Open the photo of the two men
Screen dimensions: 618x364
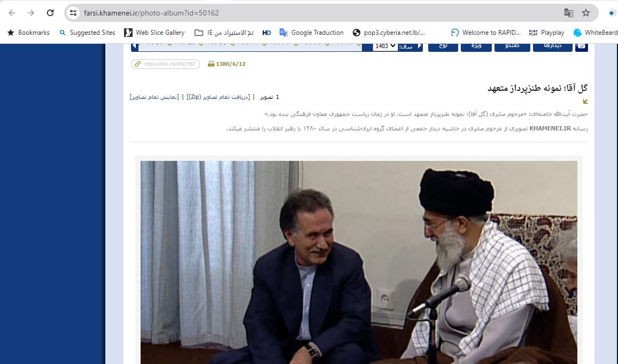pyautogui.click(x=359, y=262)
